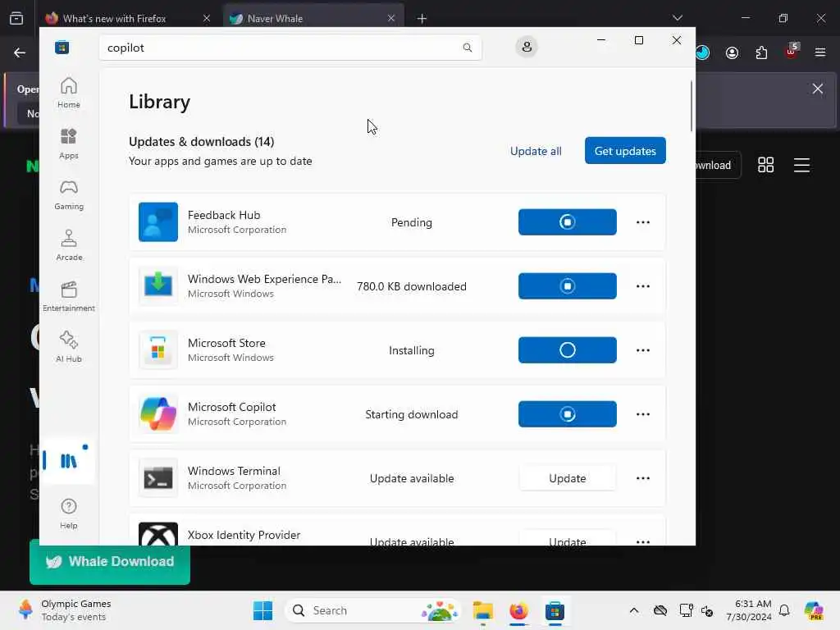Screen dimensions: 840x630
Task: Close the Naver Whale tab
Action: click(391, 19)
